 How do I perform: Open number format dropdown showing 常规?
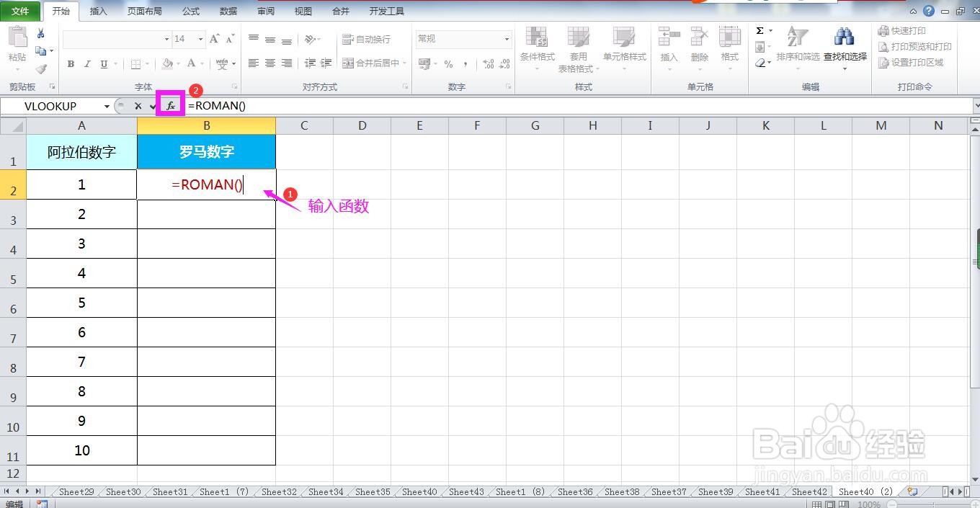pyautogui.click(x=507, y=39)
